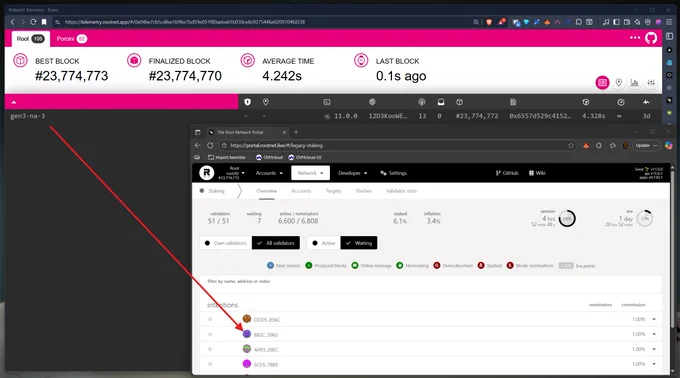Sort by the peer count column icon

tap(422, 102)
